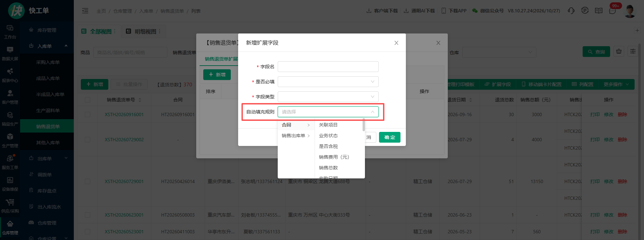Select 合同 in the cascader list
644x240 pixels.
[x=296, y=125]
